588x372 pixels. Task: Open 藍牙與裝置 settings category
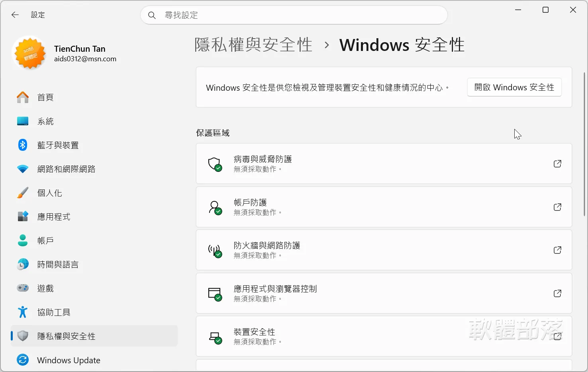pos(94,145)
